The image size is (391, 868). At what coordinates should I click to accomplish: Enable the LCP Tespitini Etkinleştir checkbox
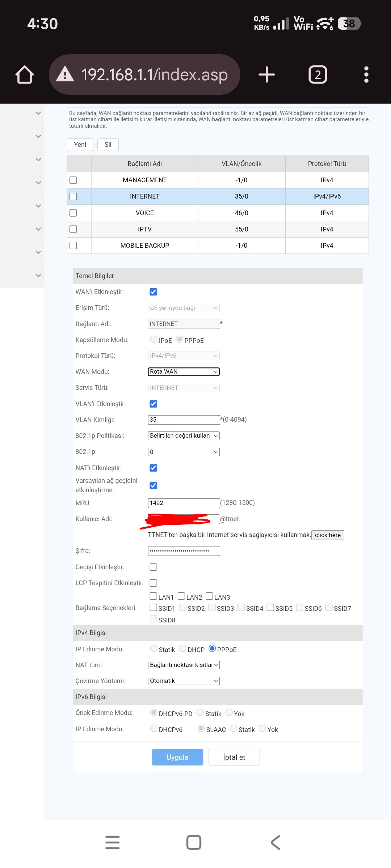pos(154,583)
